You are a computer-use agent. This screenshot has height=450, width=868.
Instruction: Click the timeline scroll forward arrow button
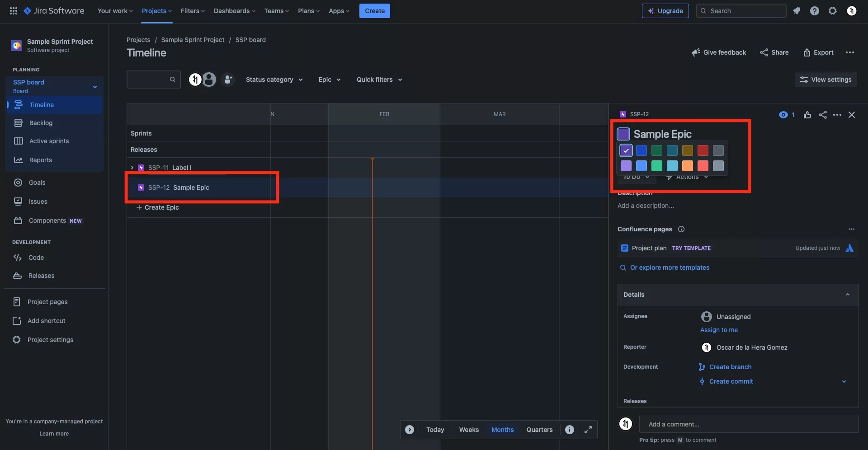pos(410,430)
